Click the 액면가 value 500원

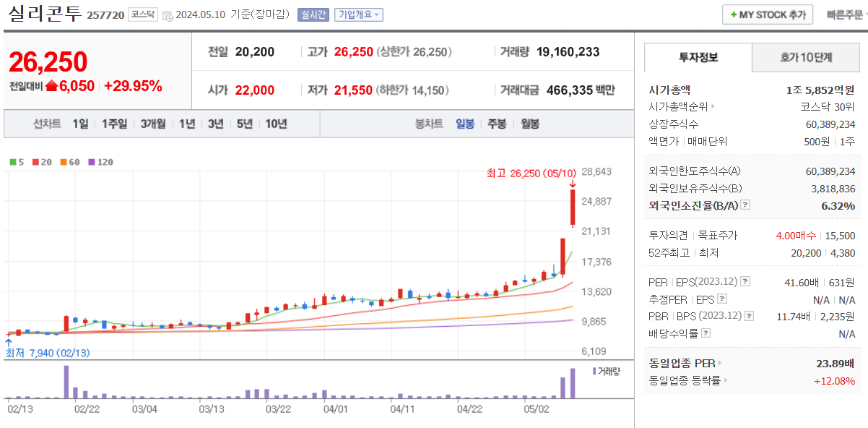[x=817, y=142]
